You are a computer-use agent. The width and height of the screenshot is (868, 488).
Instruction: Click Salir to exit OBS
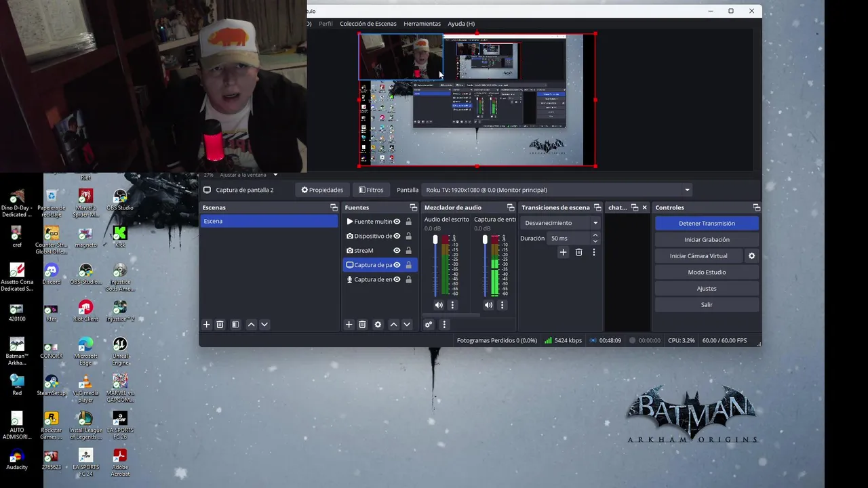[x=707, y=304]
